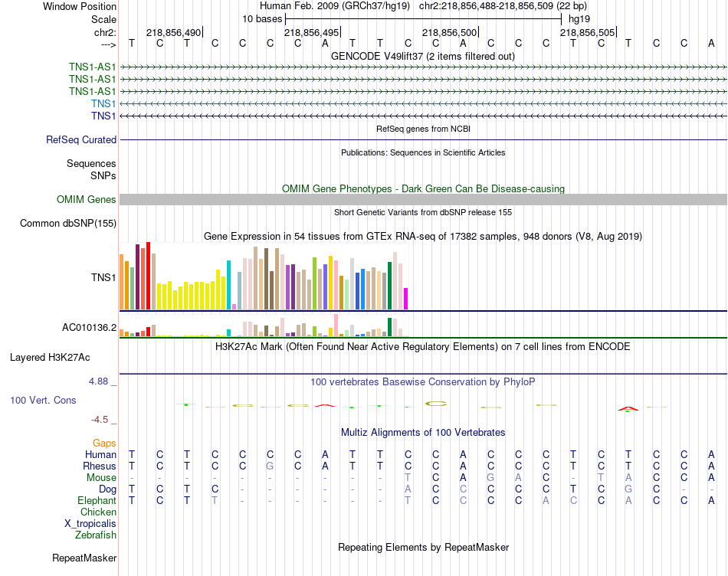Click the Elephant alignment row label
The height and width of the screenshot is (576, 728).
tap(97, 500)
